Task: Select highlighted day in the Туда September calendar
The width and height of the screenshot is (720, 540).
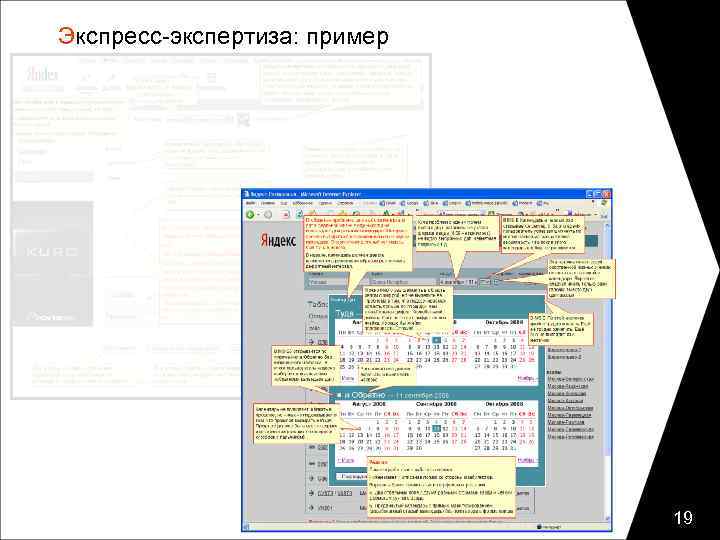Action: [437, 340]
